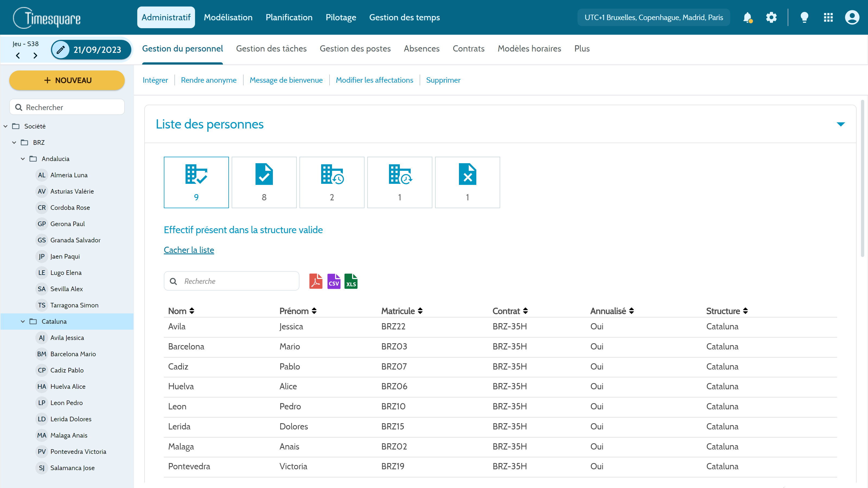Click the NOUVEAU button
868x488 pixels.
click(x=67, y=80)
